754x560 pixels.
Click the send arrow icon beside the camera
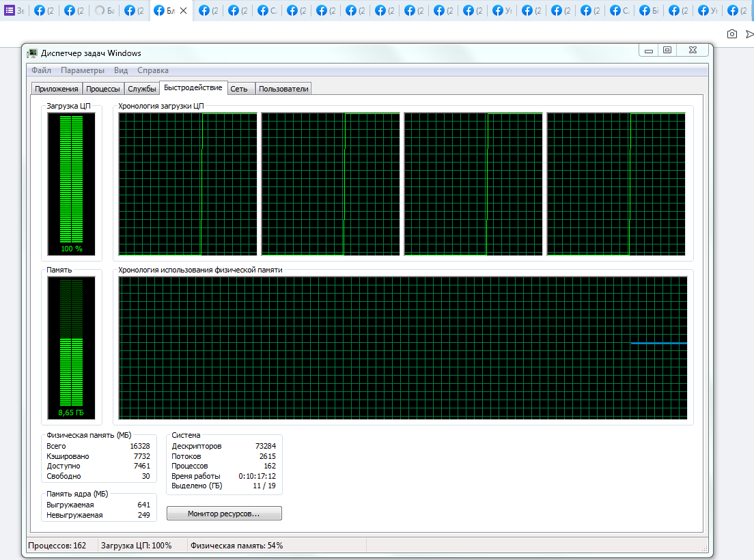pos(749,33)
